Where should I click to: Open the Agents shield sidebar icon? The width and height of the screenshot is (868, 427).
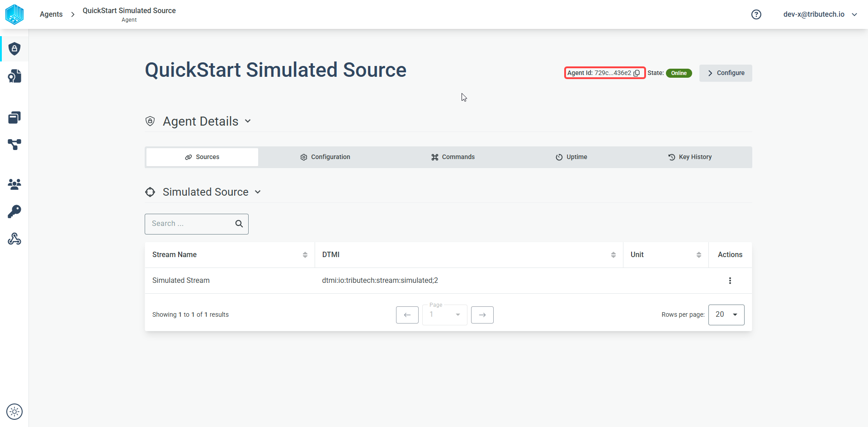pyautogui.click(x=14, y=49)
